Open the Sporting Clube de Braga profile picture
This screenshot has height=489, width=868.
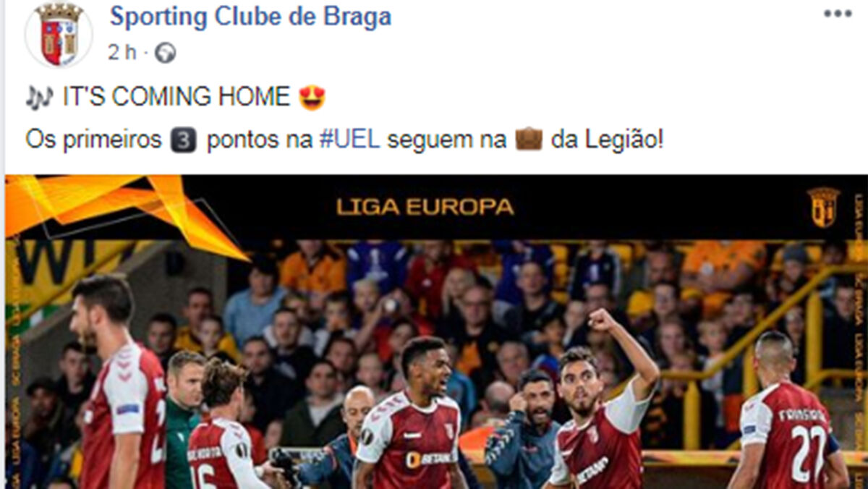[x=59, y=34]
